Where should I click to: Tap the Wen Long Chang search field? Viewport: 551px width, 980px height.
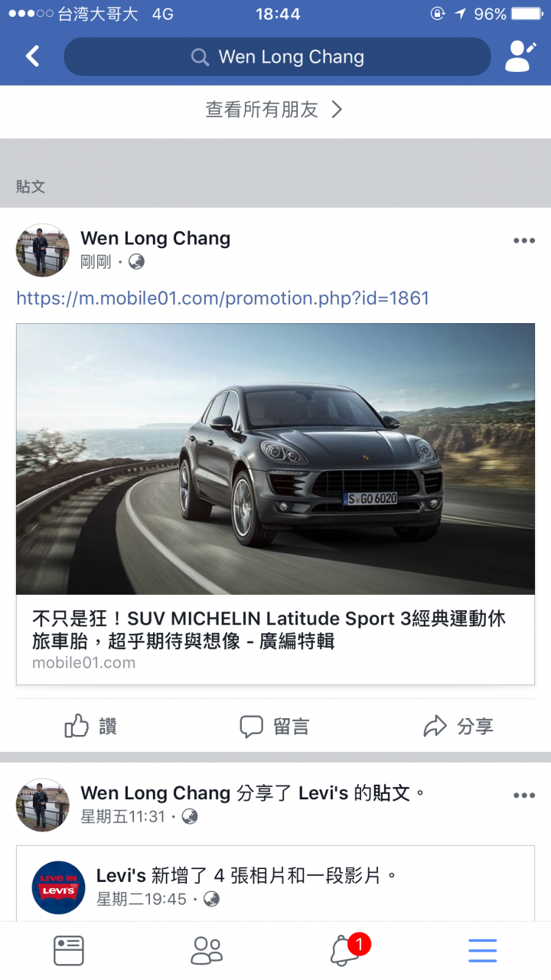tap(277, 57)
